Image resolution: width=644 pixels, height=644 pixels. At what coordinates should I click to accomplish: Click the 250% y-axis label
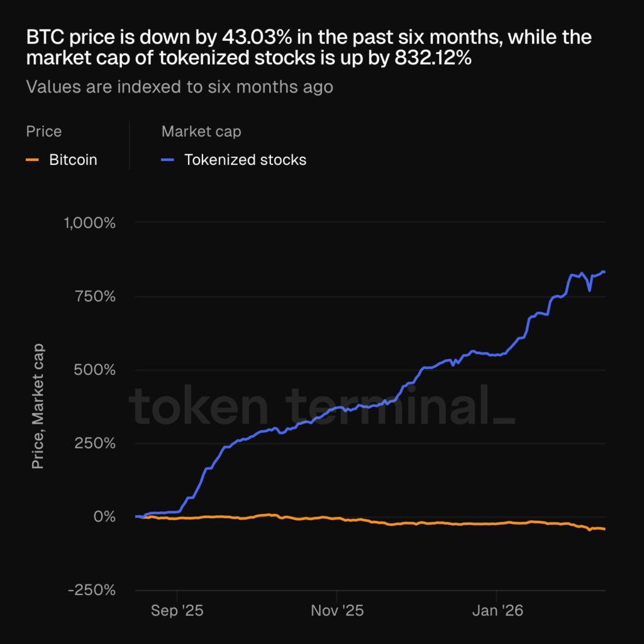pos(94,443)
